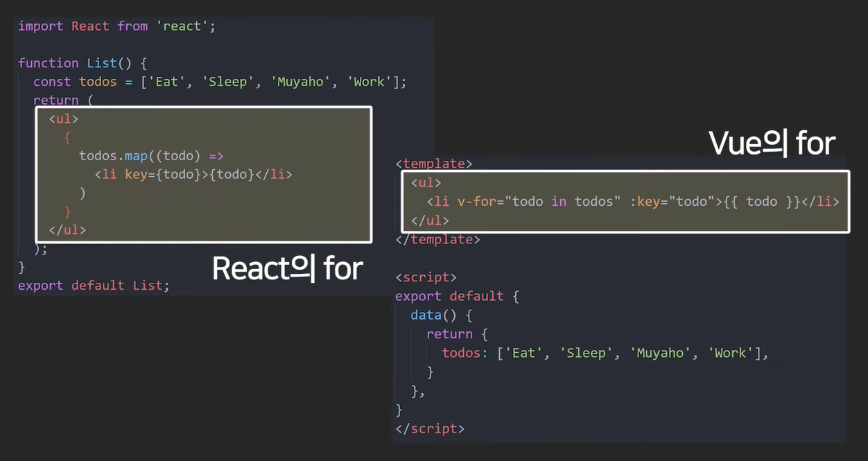Image resolution: width=868 pixels, height=461 pixels.
Task: Select 'Sleep' in the Vue todos array
Action: coord(587,353)
